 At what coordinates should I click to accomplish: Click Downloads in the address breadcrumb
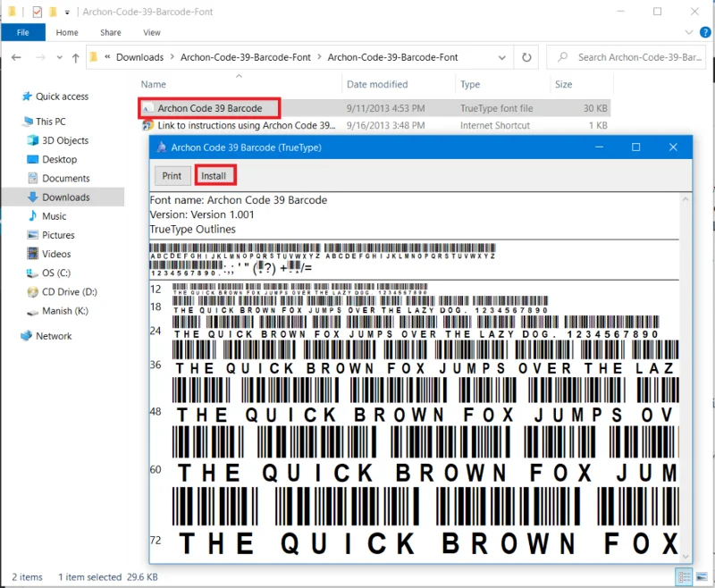[139, 57]
